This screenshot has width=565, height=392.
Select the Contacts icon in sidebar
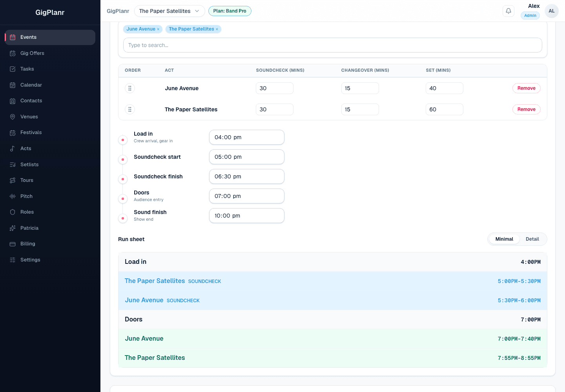click(x=13, y=101)
